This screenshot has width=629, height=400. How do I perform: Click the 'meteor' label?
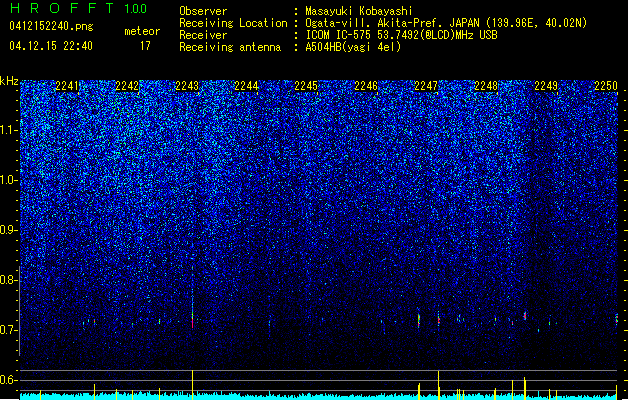[x=142, y=31]
